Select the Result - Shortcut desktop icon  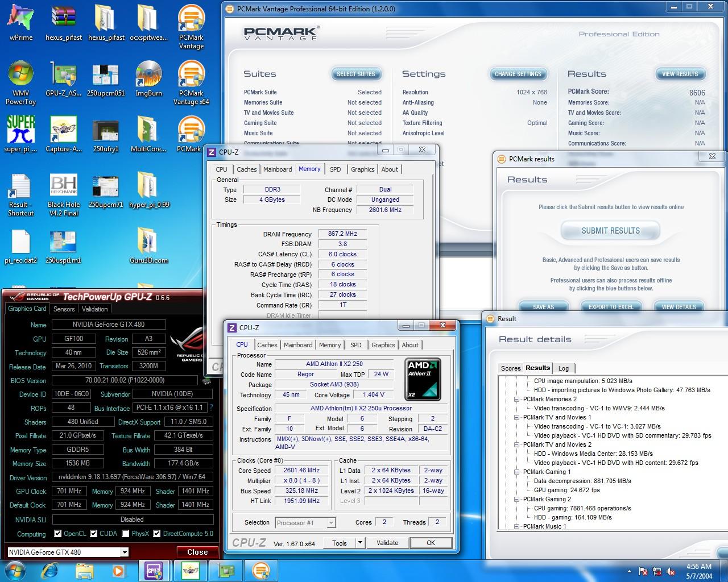pos(21,194)
